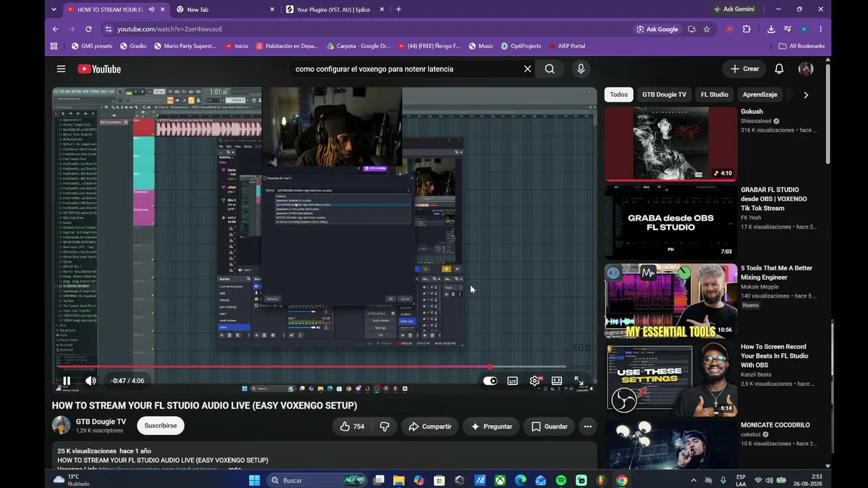
Task: Open the GRABA desde OBS video thumbnail
Action: pos(671,222)
